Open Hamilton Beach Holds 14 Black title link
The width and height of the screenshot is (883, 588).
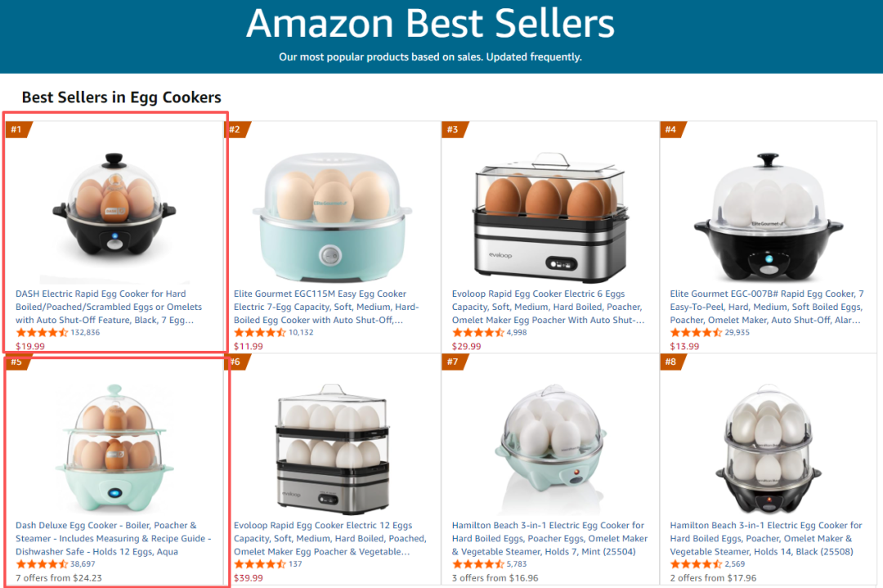765,538
